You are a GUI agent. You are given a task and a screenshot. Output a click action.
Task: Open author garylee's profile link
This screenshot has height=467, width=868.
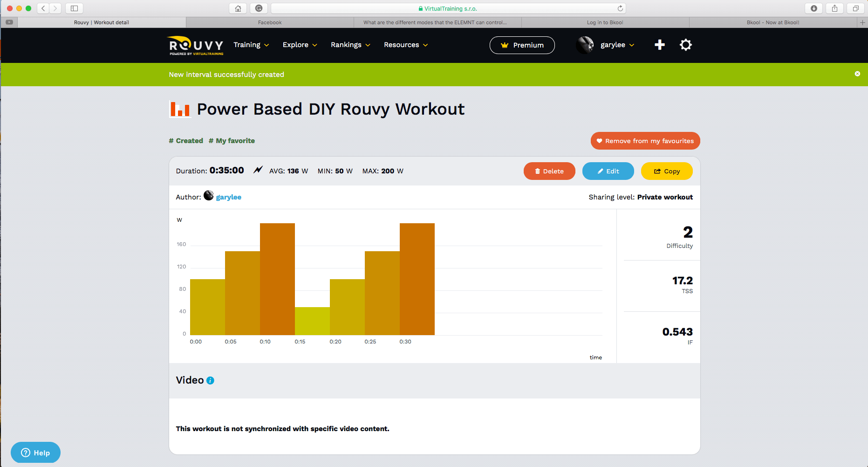pyautogui.click(x=228, y=197)
